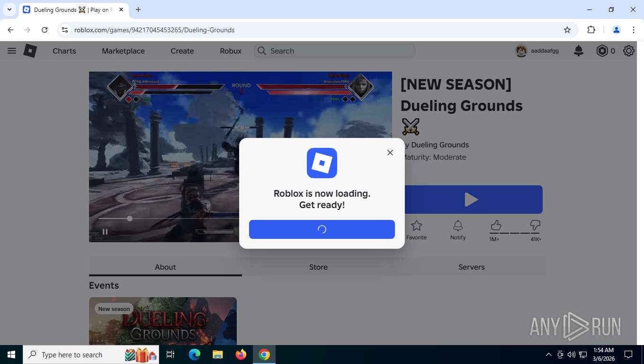Click the Roblox home logo icon
The width and height of the screenshot is (644, 364).
30,51
